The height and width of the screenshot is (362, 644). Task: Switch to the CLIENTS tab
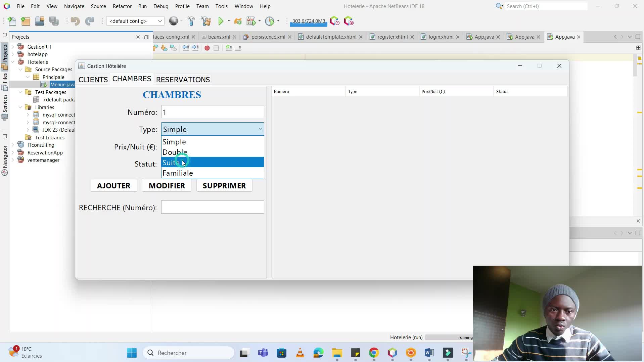click(93, 80)
